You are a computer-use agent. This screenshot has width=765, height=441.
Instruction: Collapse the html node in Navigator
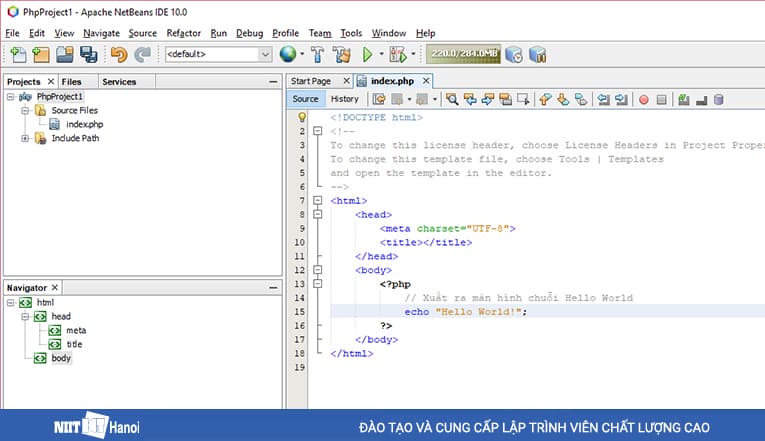(11, 302)
